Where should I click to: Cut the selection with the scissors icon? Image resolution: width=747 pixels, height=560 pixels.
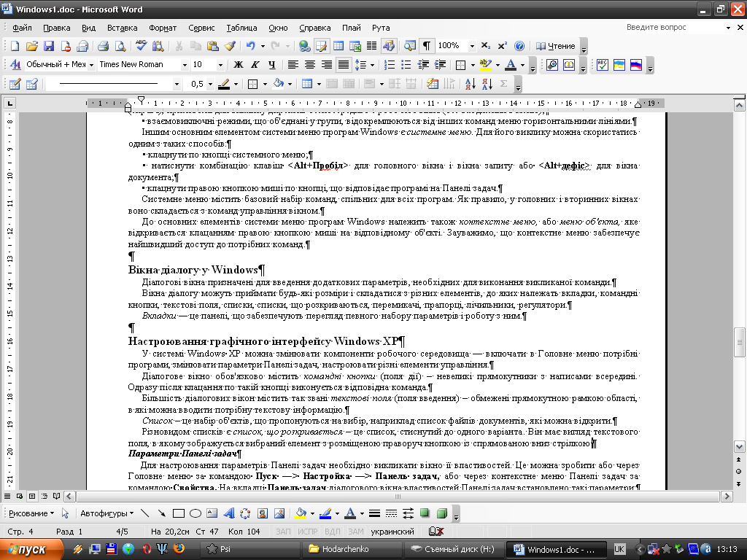pos(179,46)
